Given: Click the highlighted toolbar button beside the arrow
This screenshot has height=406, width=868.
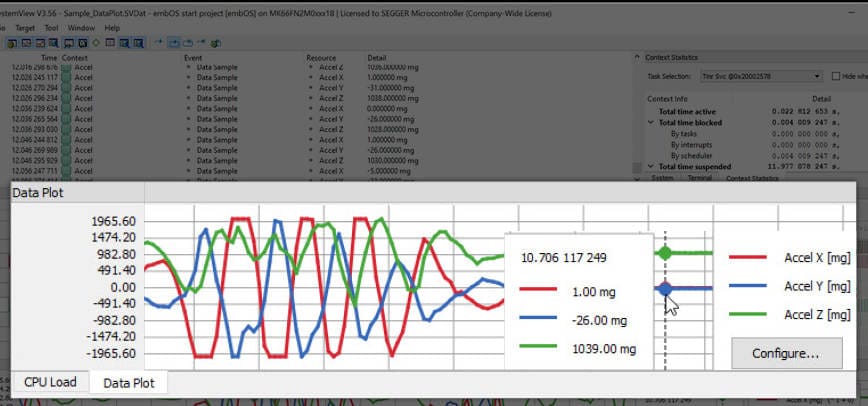Looking at the screenshot, I should coord(173,43).
